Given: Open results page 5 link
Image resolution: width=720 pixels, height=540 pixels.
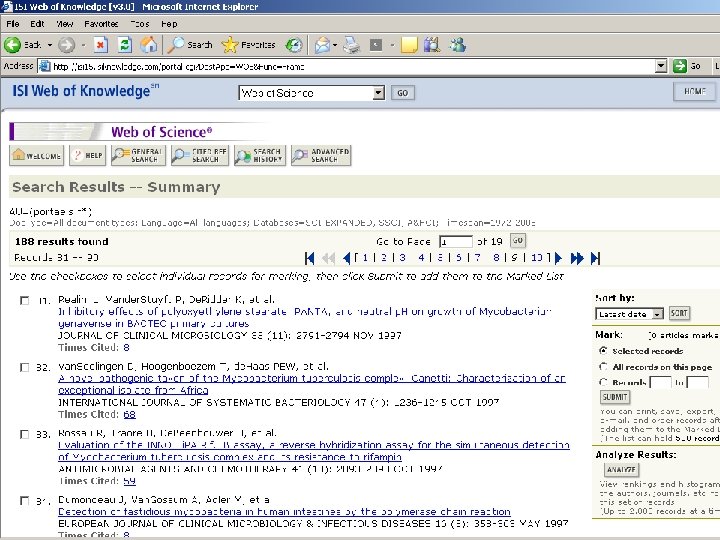Looking at the screenshot, I should pos(439,258).
